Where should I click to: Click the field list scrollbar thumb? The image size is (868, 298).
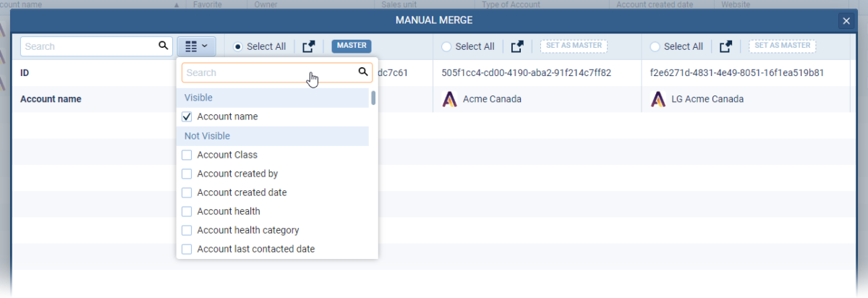point(373,98)
